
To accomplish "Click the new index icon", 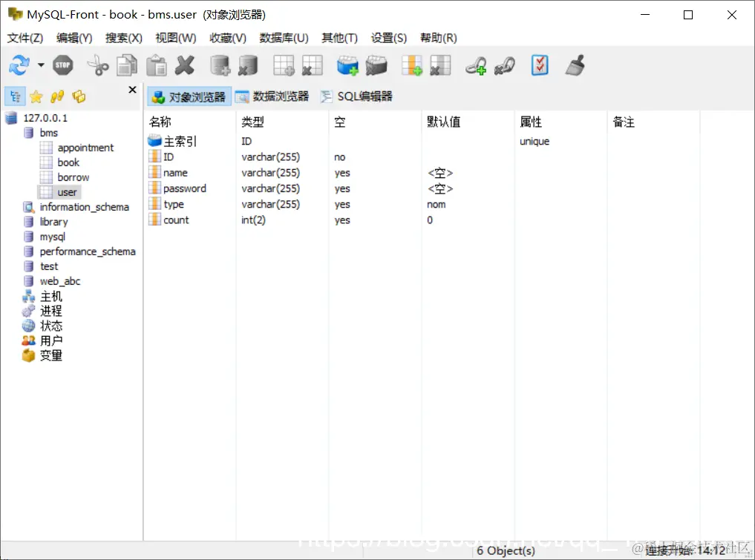I will click(347, 65).
